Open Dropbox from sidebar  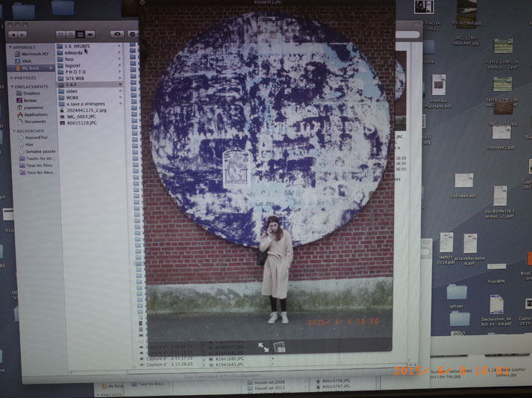click(x=28, y=93)
